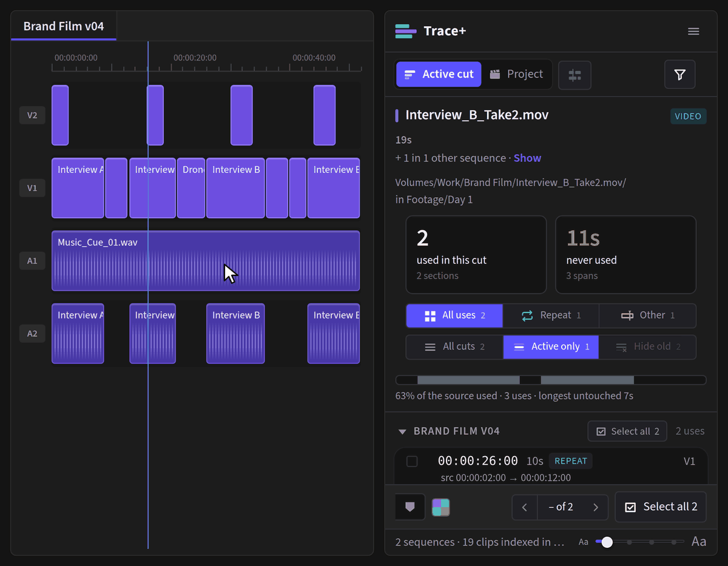
Task: Select the Interview A clip on track V1
Action: click(78, 188)
